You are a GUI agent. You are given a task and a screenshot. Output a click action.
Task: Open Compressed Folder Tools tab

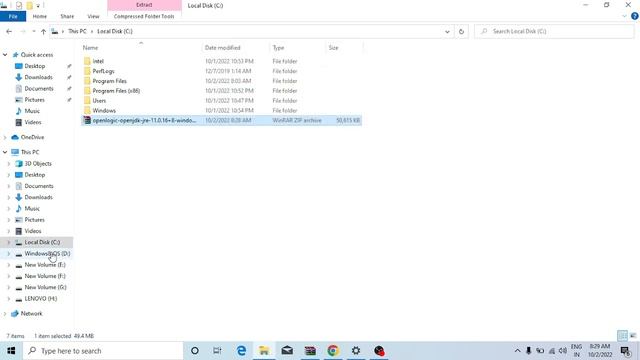[144, 16]
